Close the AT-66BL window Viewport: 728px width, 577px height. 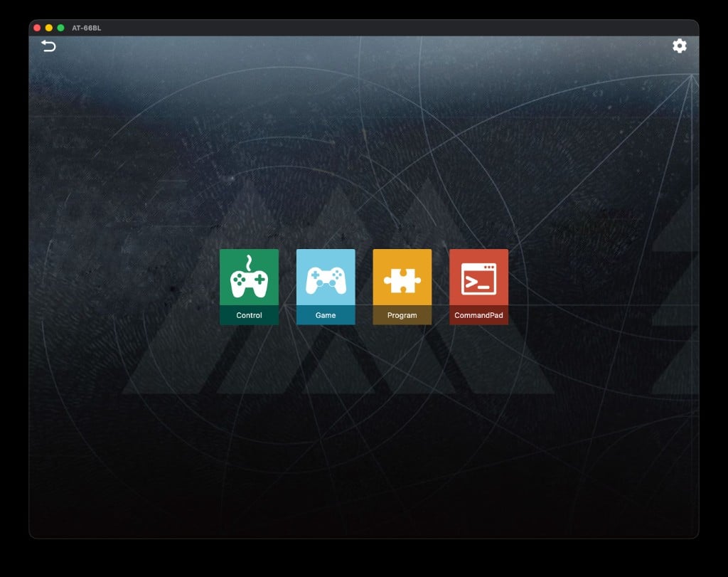click(x=37, y=28)
